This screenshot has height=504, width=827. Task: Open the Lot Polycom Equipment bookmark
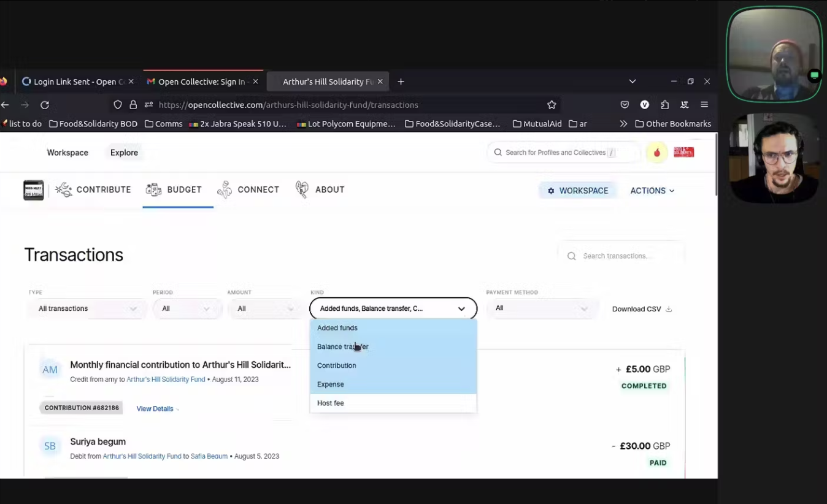coord(346,124)
